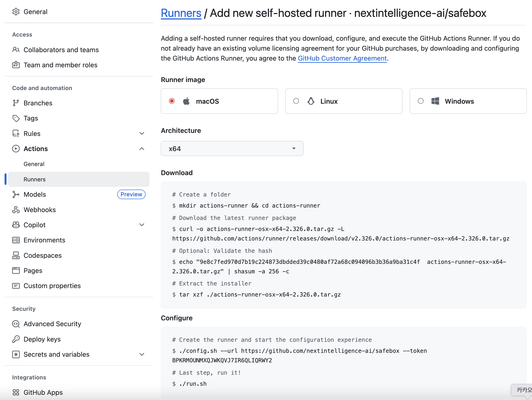Expand the Rules section chevron

click(x=142, y=133)
